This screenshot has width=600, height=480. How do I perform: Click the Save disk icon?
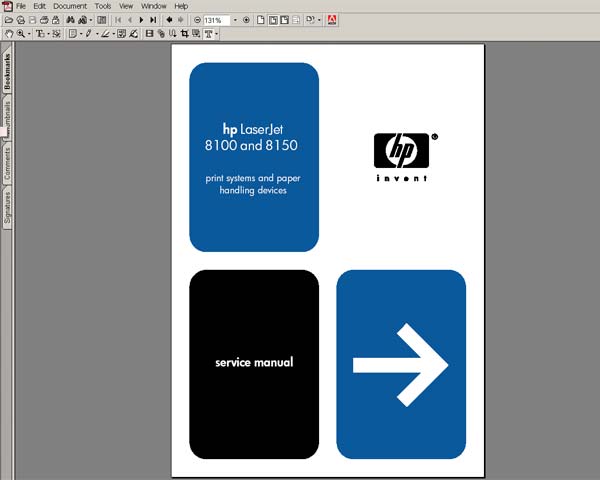33,20
